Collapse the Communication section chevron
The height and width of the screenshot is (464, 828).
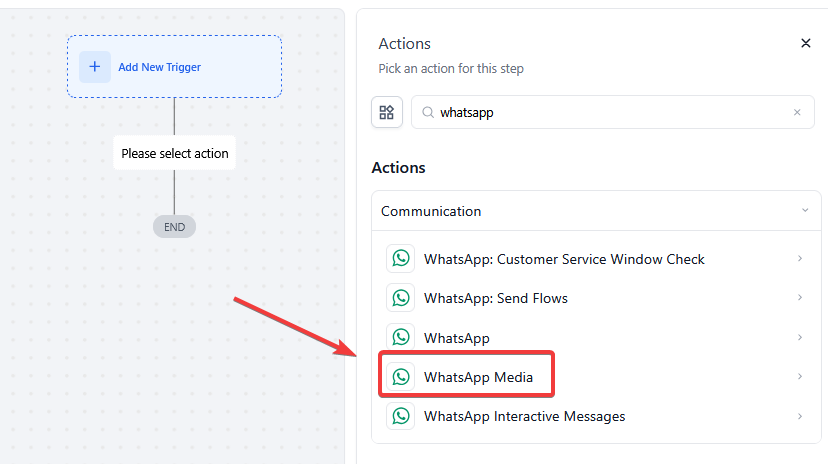pos(805,210)
